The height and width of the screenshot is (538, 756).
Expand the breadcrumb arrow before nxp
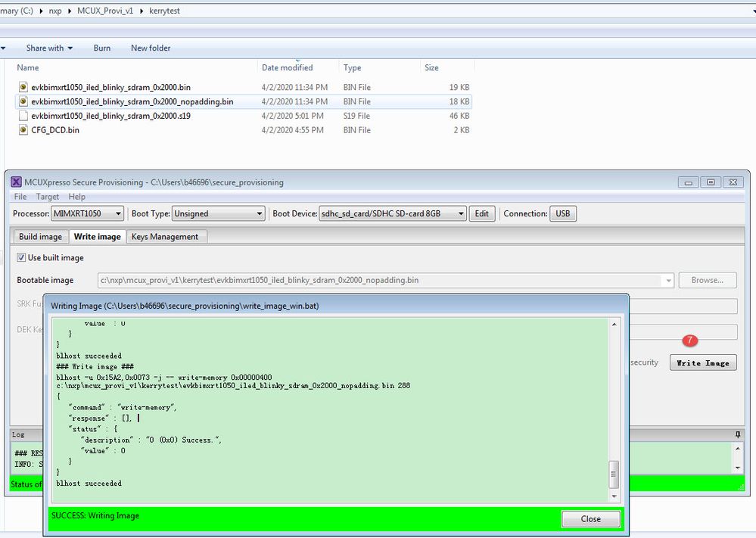(x=41, y=11)
